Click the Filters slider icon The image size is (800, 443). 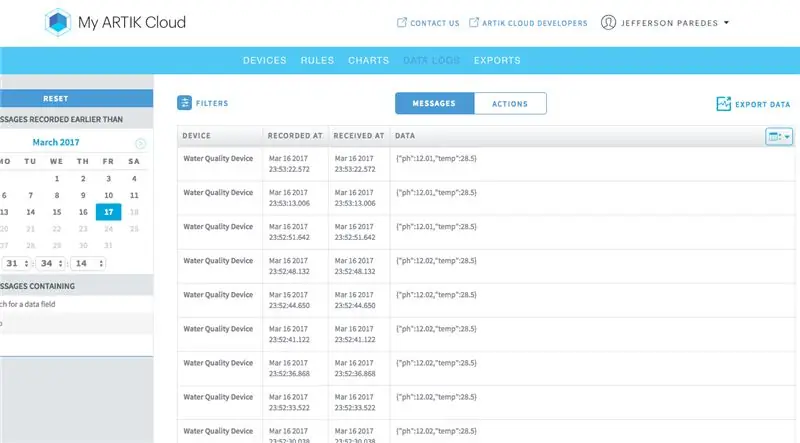point(184,103)
